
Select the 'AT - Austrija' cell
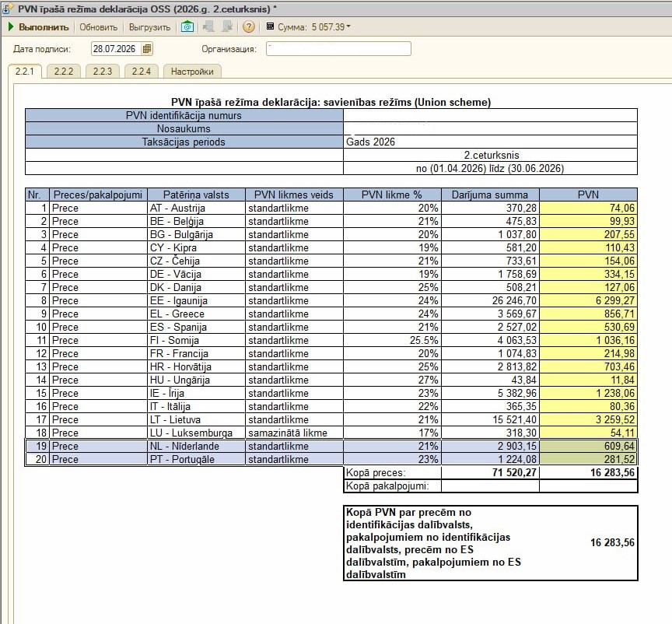point(196,208)
